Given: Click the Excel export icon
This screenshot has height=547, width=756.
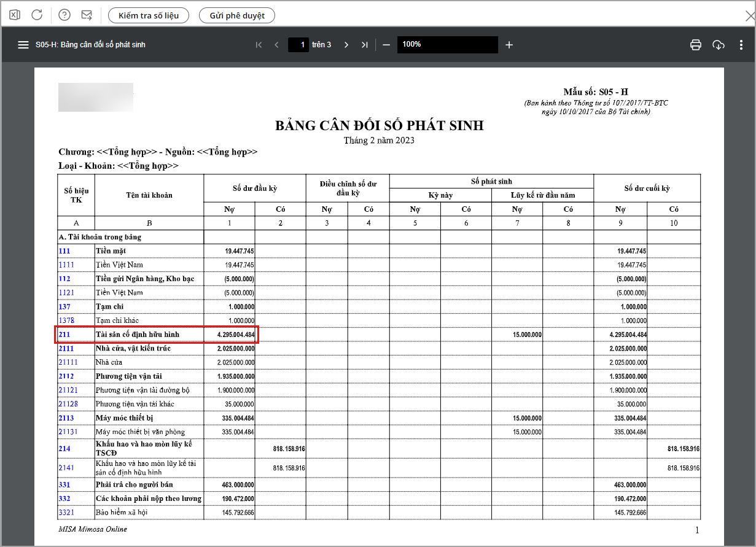Looking at the screenshot, I should (15, 15).
